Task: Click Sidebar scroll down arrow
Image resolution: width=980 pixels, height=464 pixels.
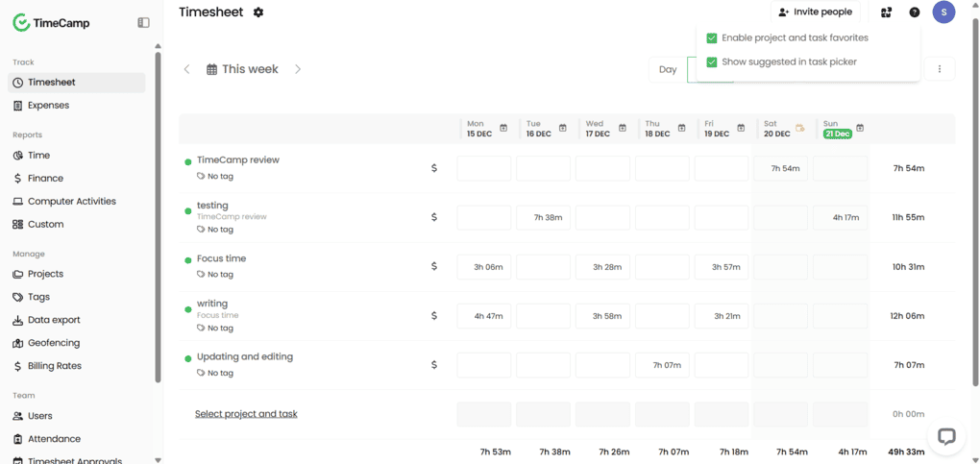Action: tap(159, 459)
